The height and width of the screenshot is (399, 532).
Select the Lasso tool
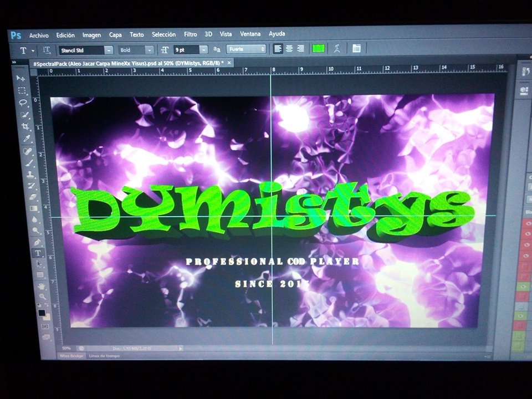(x=23, y=103)
